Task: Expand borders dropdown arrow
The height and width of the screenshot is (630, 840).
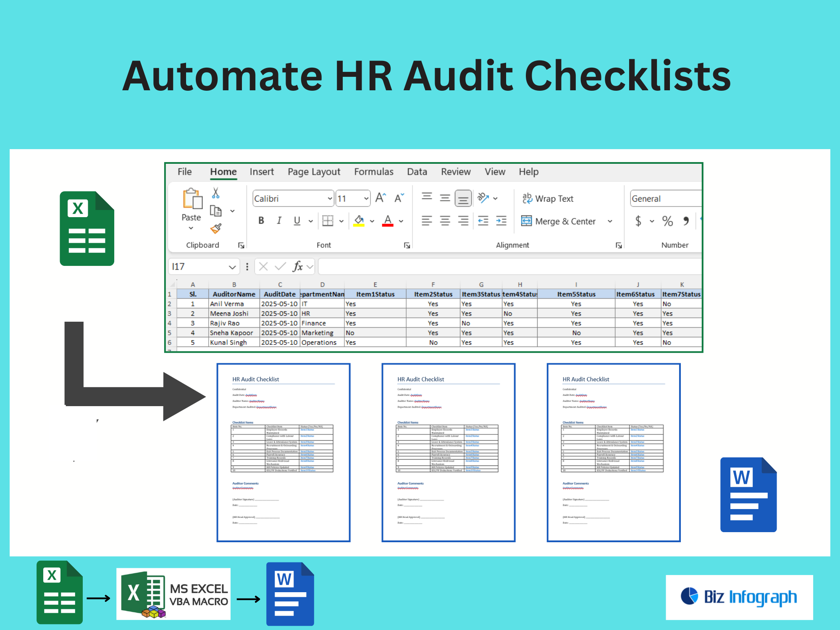Action: (341, 221)
